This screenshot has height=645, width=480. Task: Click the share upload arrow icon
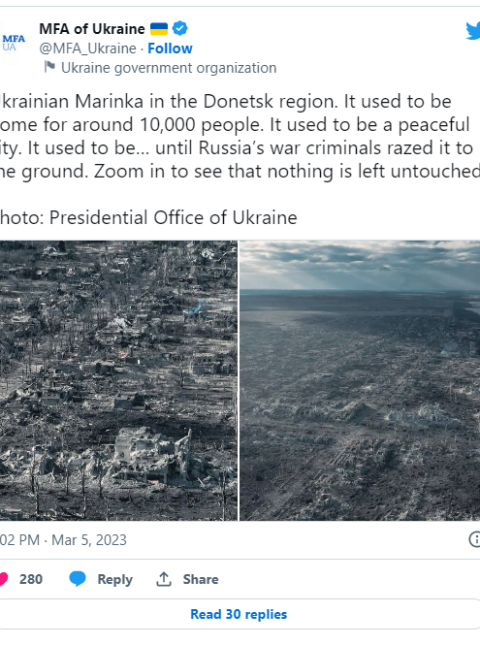pyautogui.click(x=164, y=579)
